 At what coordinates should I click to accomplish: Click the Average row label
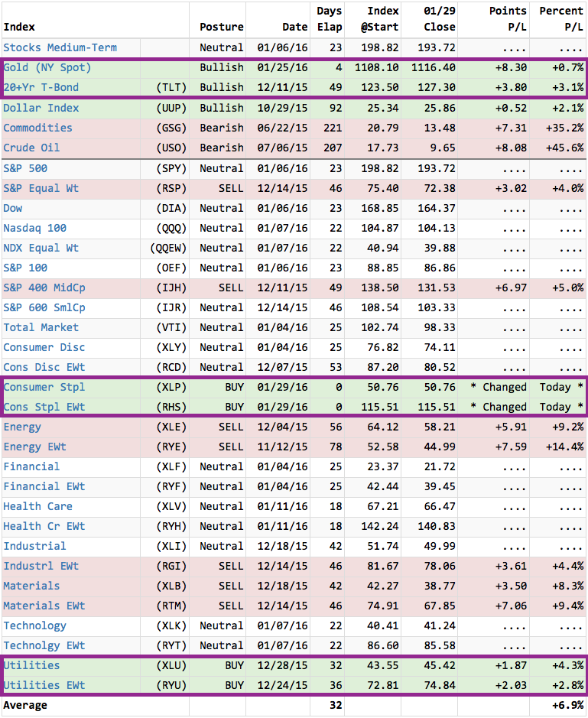point(25,705)
